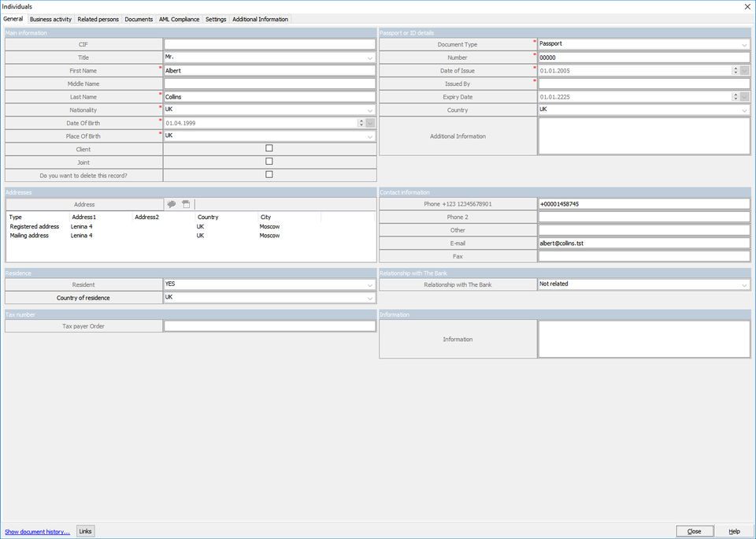Open the Related persons tab
The image size is (756, 539).
coord(98,19)
